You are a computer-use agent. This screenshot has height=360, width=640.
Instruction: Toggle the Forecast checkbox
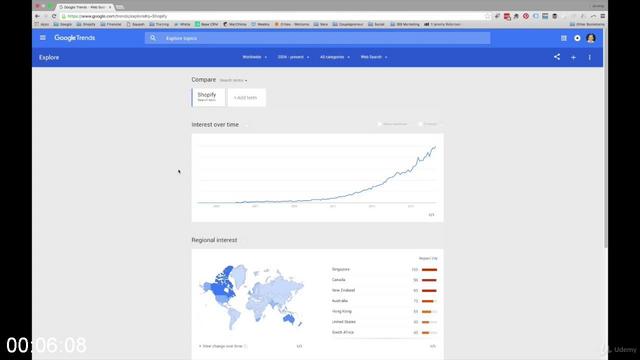click(x=420, y=124)
